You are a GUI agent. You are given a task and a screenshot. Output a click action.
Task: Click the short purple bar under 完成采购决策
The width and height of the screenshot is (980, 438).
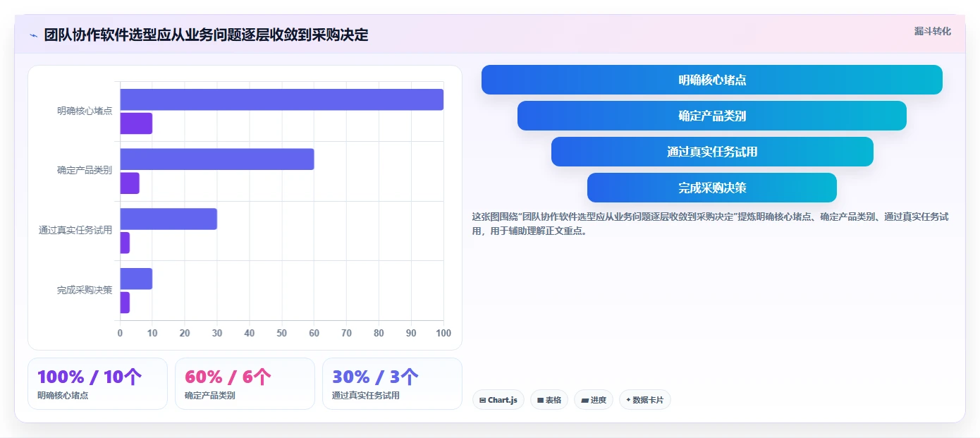click(x=125, y=303)
